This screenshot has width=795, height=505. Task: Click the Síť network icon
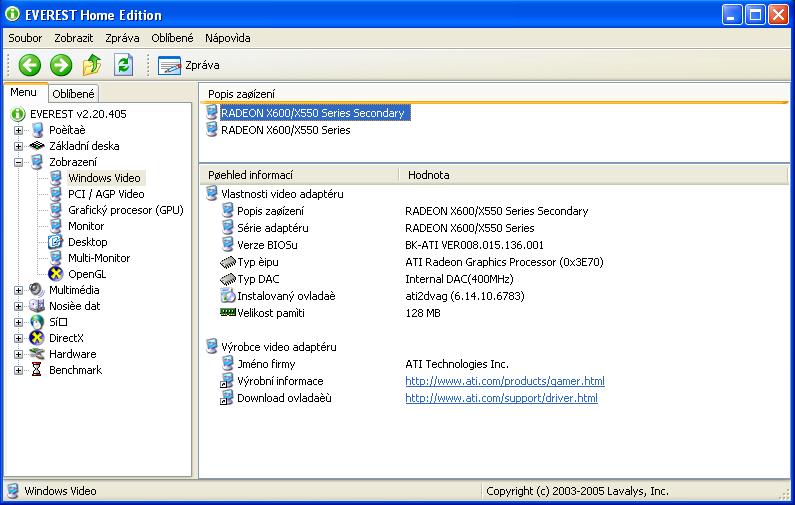point(37,322)
